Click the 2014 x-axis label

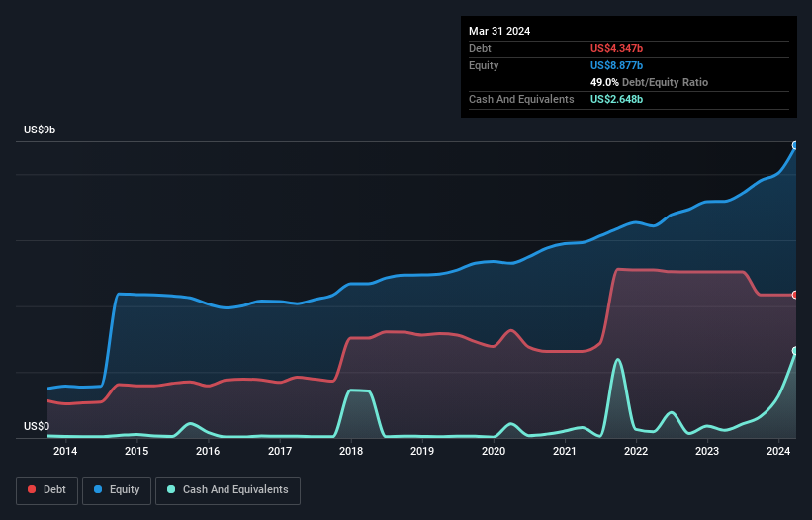(x=65, y=451)
